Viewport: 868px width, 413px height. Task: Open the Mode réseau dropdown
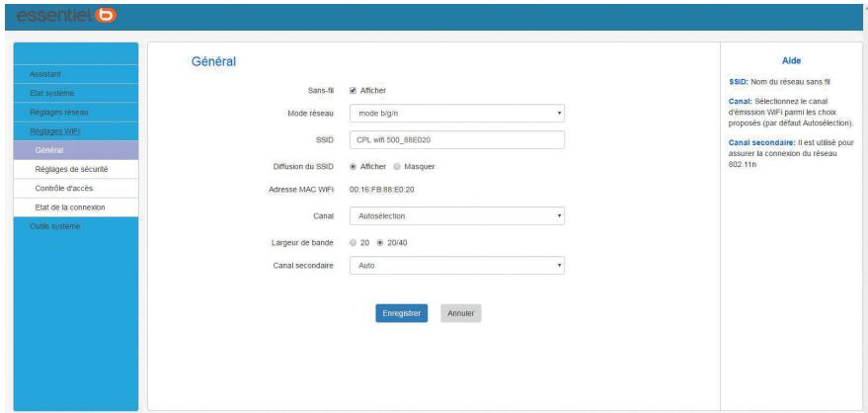pyautogui.click(x=456, y=114)
